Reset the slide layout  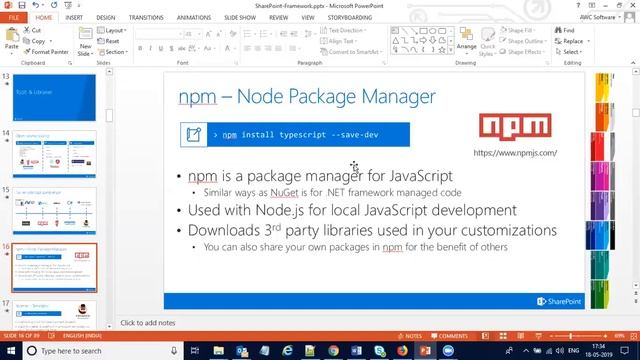coord(108,41)
